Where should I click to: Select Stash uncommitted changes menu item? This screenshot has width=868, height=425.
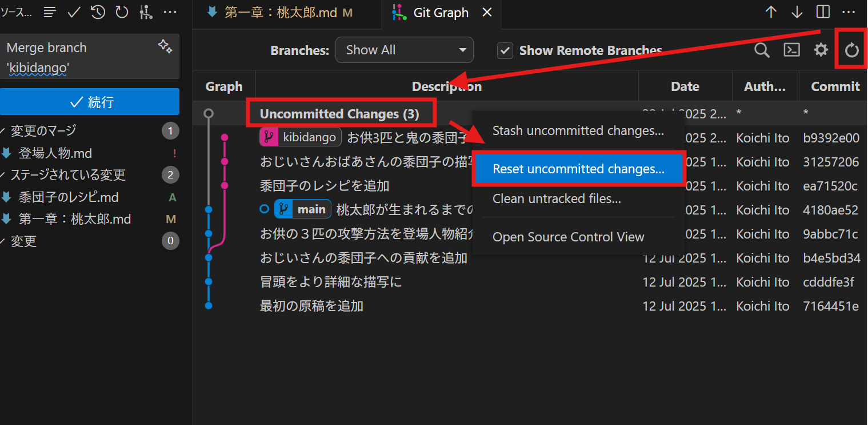click(578, 131)
